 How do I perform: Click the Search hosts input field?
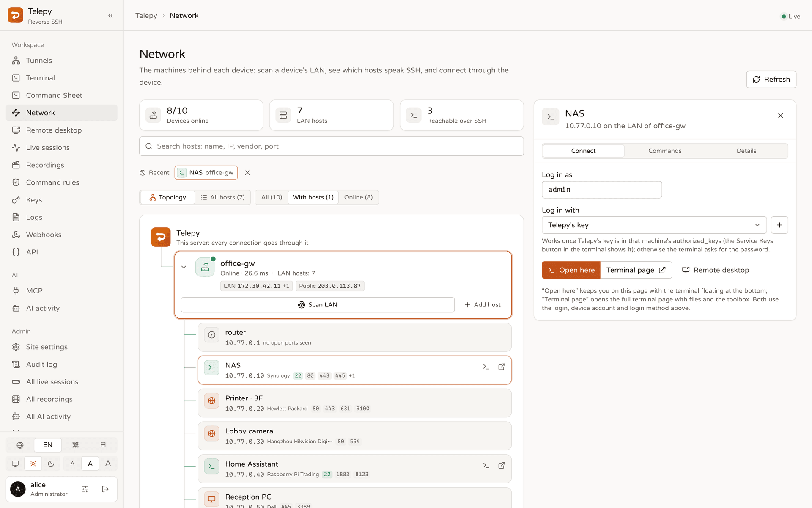[x=332, y=146]
